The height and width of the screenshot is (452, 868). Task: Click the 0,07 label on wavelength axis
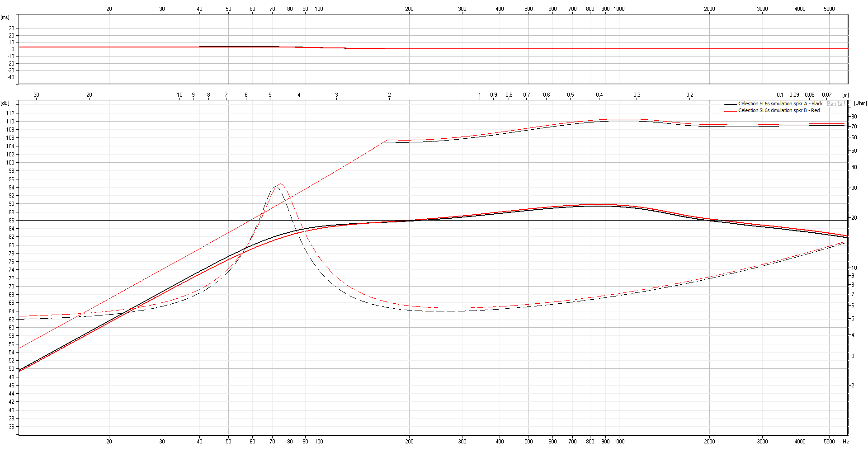pyautogui.click(x=827, y=95)
